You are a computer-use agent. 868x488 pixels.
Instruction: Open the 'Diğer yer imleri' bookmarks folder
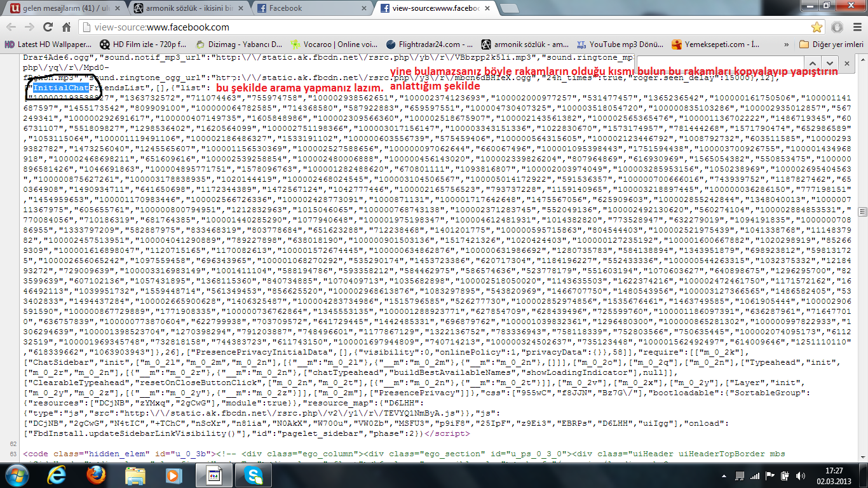coord(831,44)
